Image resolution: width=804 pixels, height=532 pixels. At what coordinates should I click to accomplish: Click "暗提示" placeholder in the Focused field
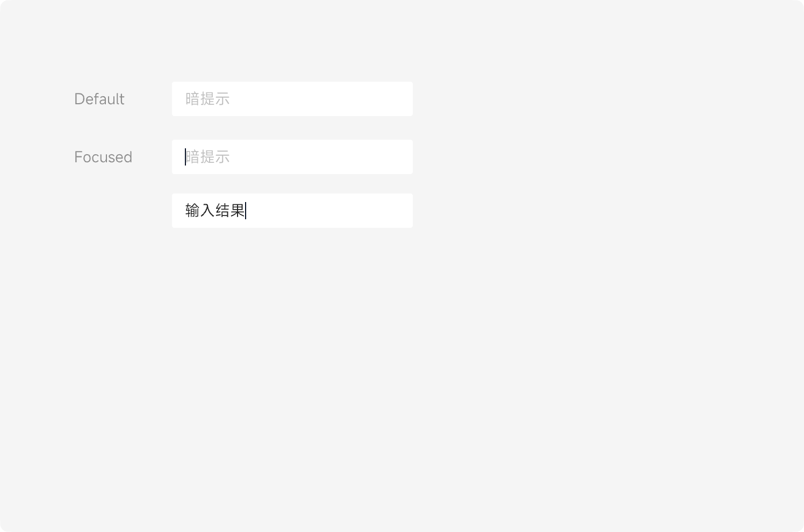(x=208, y=157)
